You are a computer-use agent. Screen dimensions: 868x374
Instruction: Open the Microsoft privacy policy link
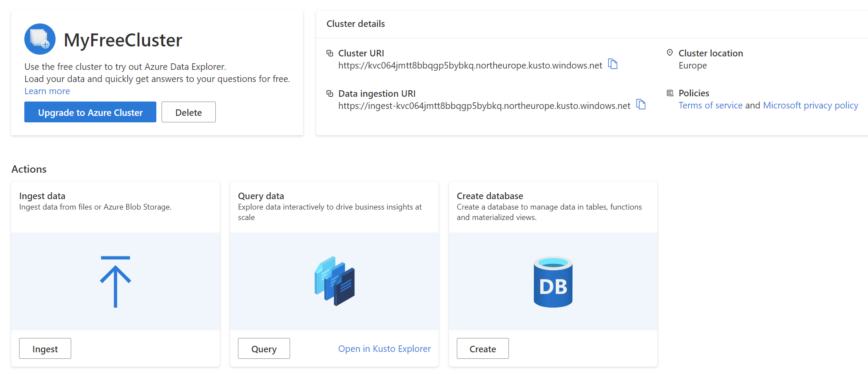810,105
